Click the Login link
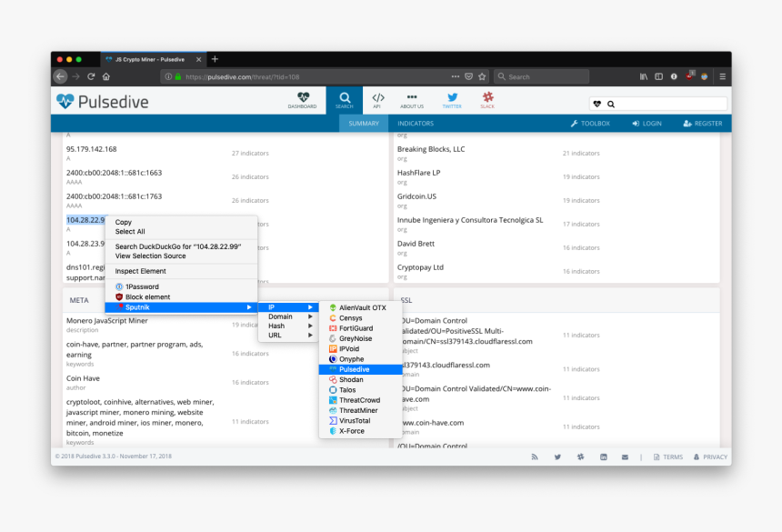 point(647,123)
